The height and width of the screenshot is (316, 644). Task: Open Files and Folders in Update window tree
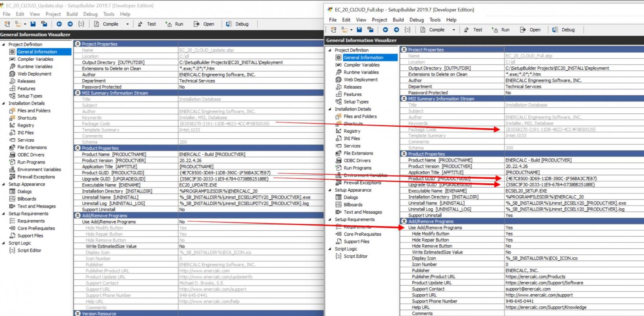[x=34, y=110]
